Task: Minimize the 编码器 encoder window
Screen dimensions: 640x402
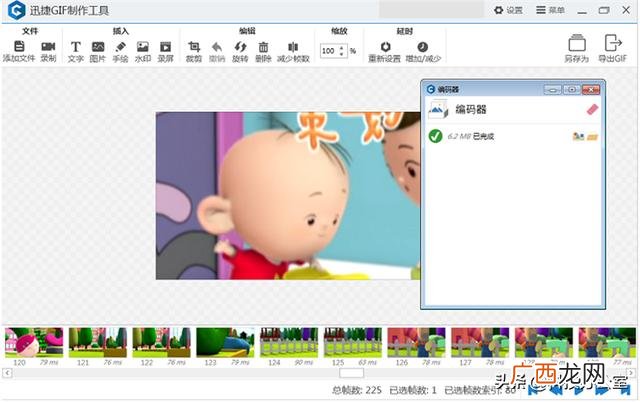Action: 552,89
